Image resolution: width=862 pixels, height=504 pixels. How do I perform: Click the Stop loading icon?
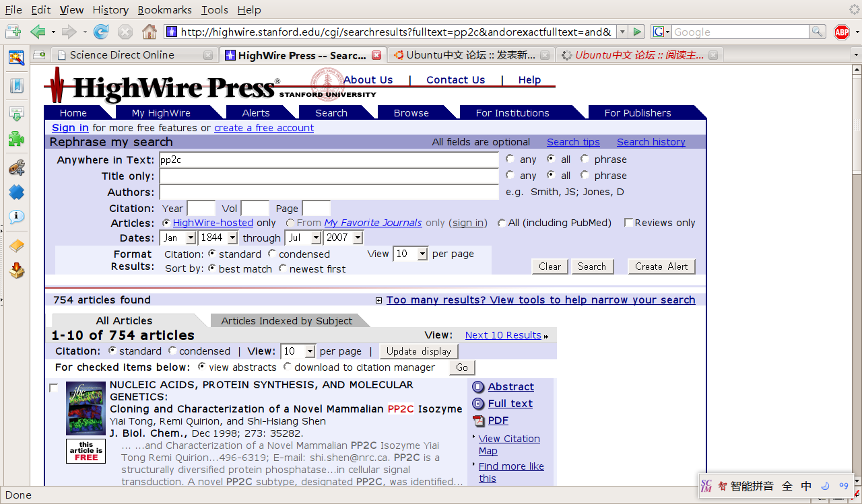tap(125, 32)
